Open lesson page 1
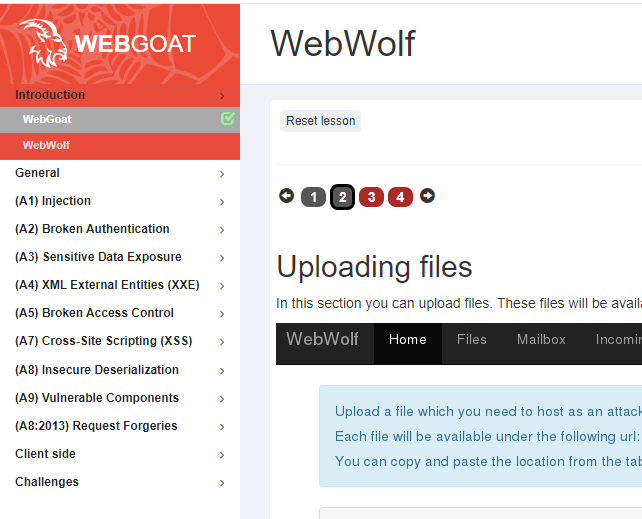This screenshot has height=519, width=642. 313,197
